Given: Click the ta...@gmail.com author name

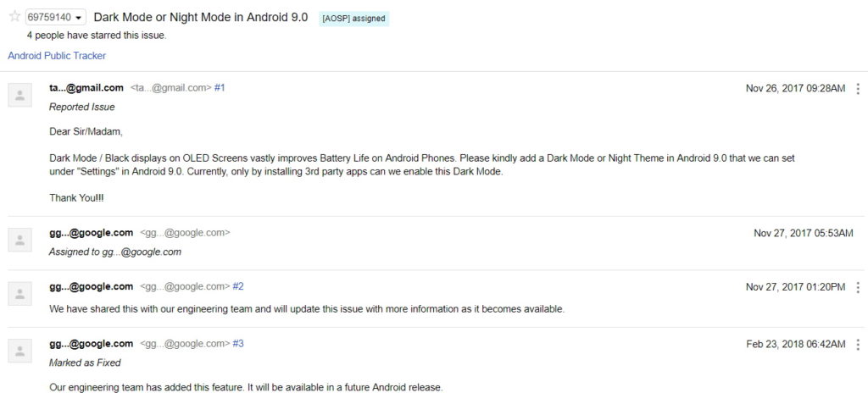Looking at the screenshot, I should pyautogui.click(x=86, y=87).
